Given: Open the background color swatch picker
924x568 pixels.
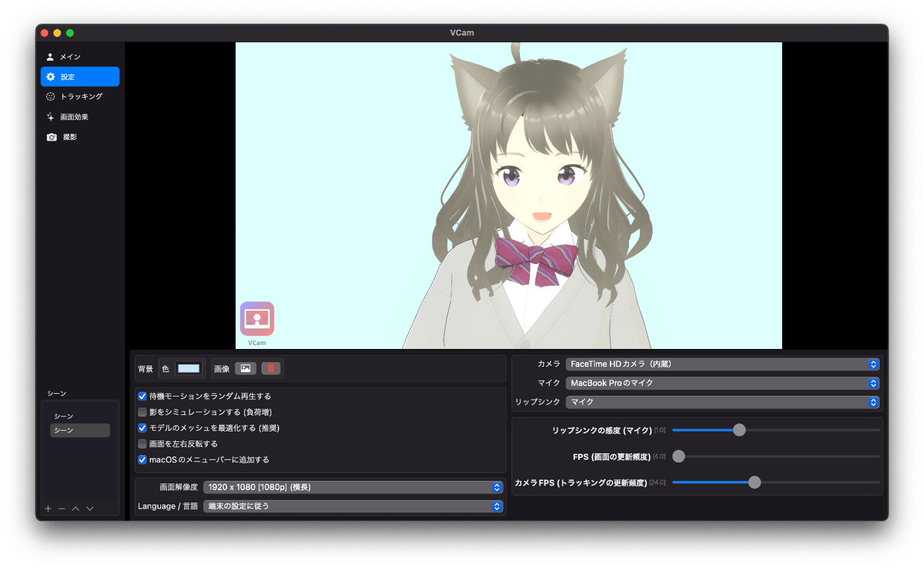Looking at the screenshot, I should click(x=189, y=369).
